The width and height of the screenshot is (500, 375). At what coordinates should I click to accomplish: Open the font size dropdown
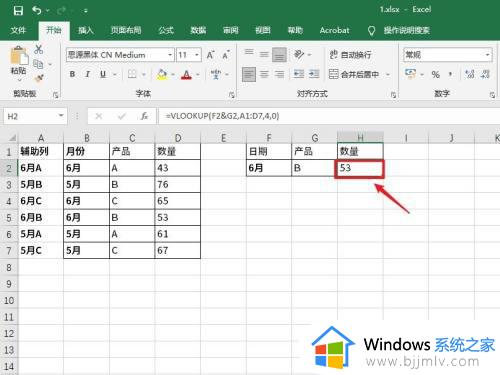197,55
